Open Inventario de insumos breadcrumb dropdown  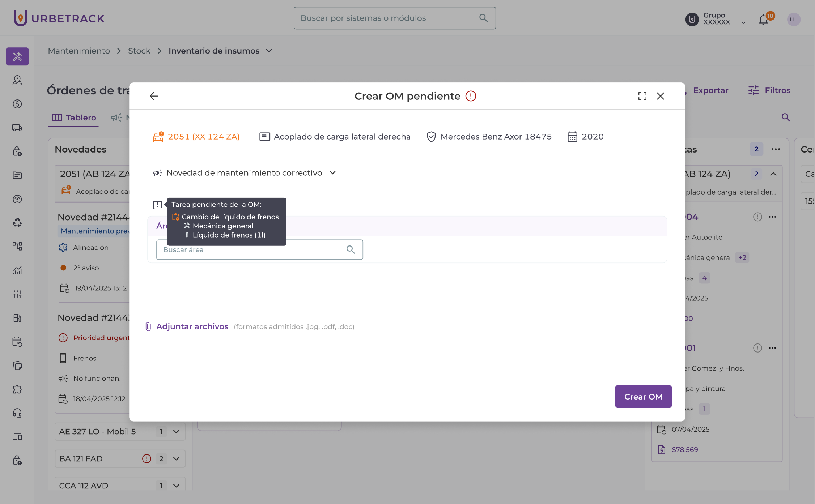tap(269, 51)
